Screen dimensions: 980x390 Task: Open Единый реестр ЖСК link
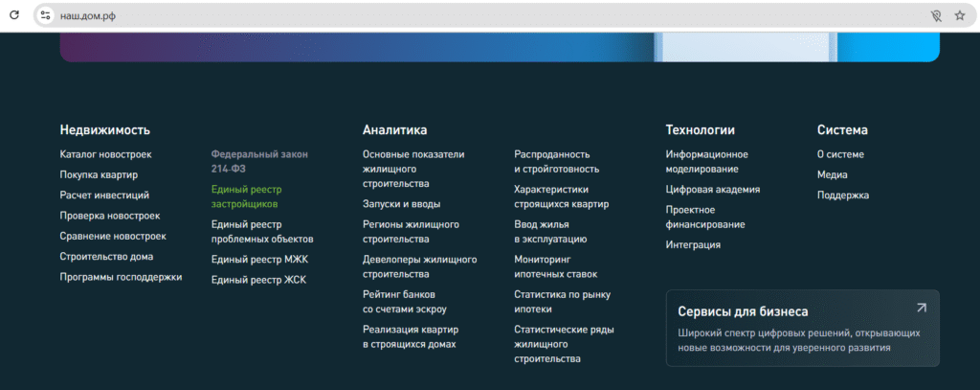[258, 279]
